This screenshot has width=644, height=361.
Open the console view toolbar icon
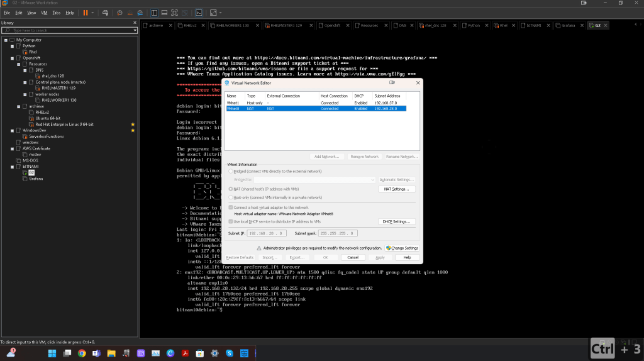click(199, 13)
